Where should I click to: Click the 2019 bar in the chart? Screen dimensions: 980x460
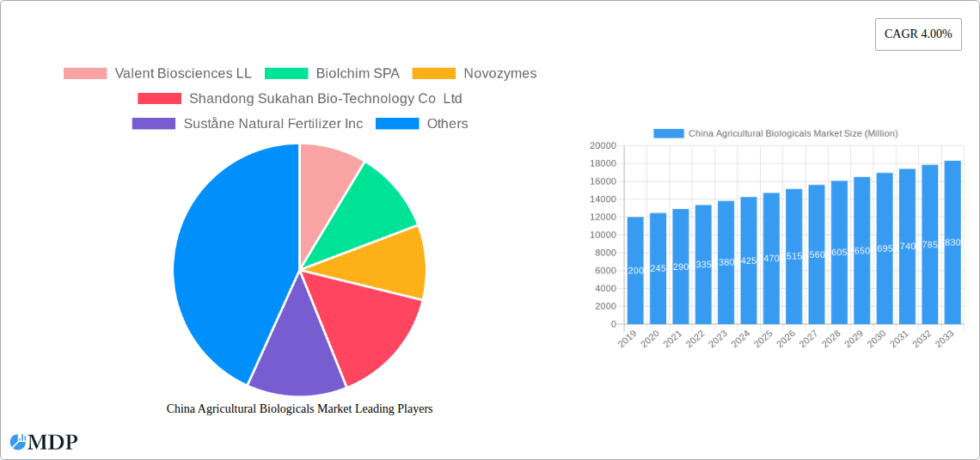[635, 271]
